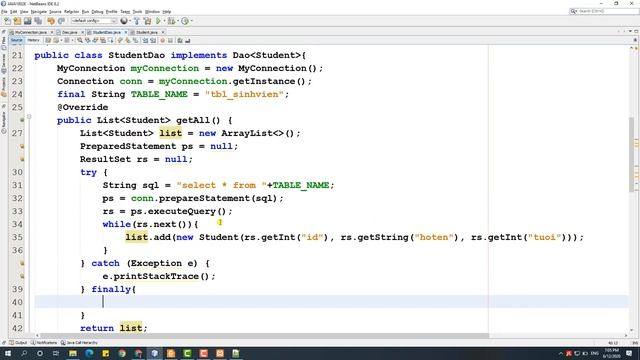The image size is (640, 360).
Task: Open the Java Call Hierarchy panel
Action: (x=79, y=343)
